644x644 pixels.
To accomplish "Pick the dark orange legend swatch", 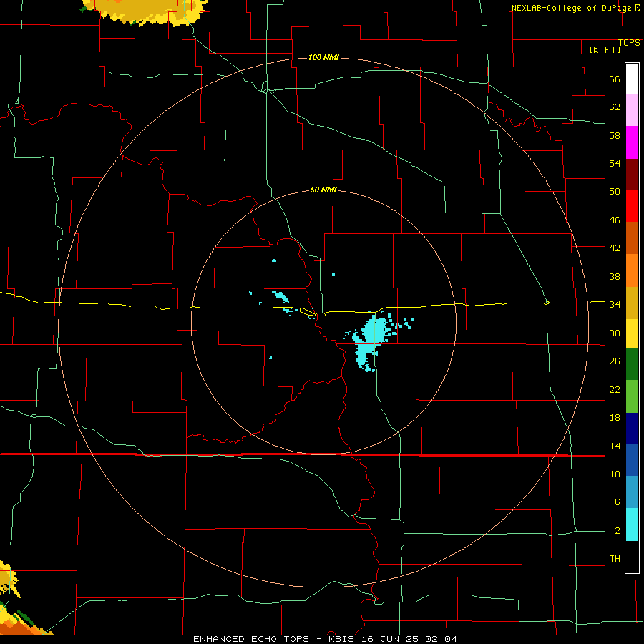I will [x=632, y=238].
